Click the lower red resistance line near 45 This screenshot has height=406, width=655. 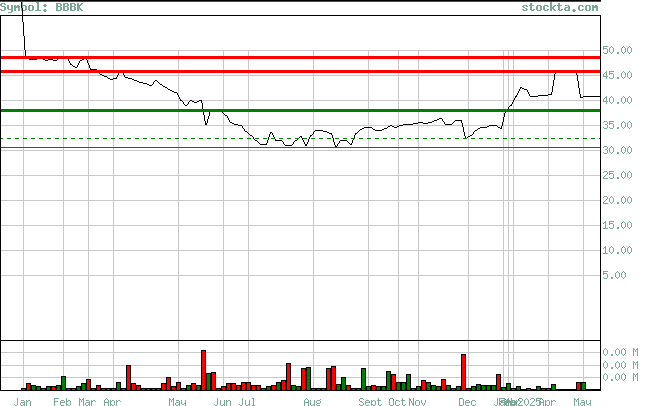pyautogui.click(x=300, y=72)
